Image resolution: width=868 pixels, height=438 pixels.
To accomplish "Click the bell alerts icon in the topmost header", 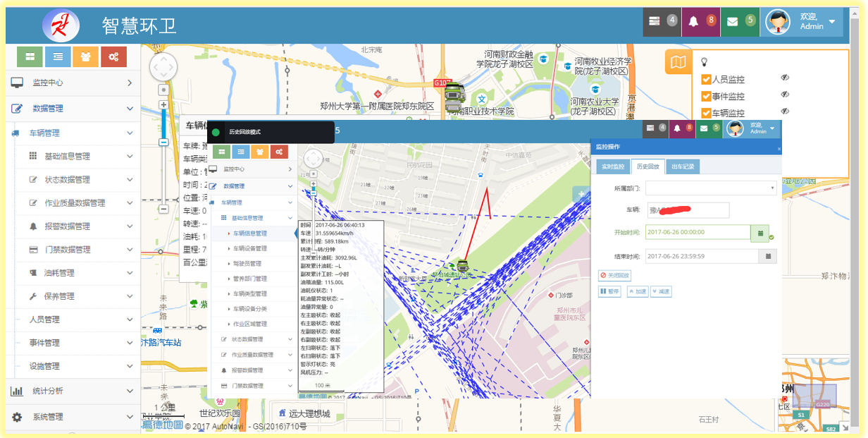I will pos(694,21).
